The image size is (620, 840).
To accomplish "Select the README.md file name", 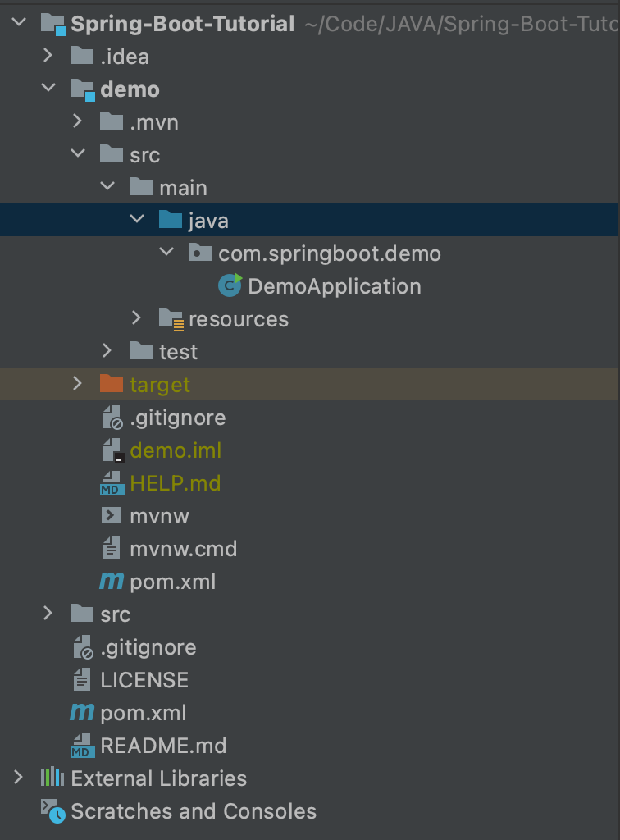I will click(x=163, y=746).
